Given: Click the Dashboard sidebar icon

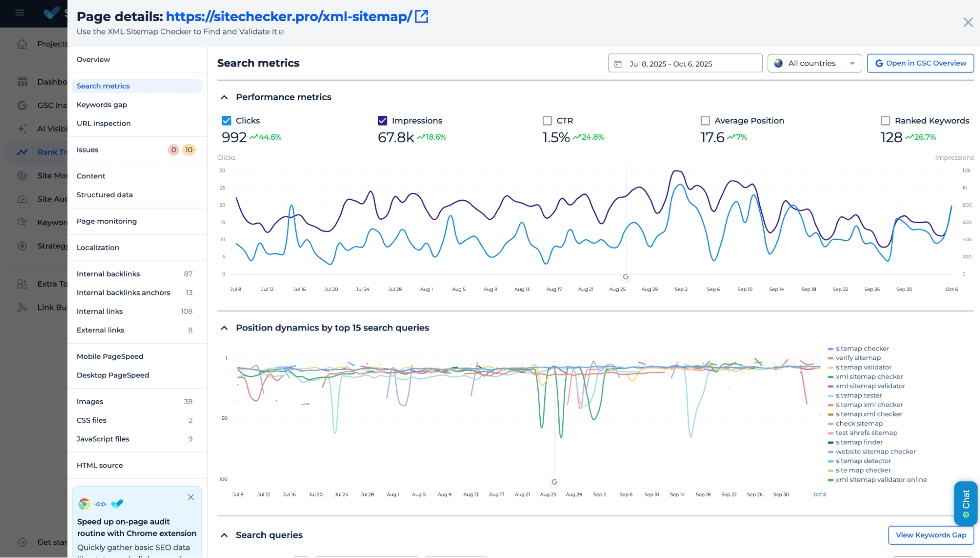Looking at the screenshot, I should (x=22, y=82).
